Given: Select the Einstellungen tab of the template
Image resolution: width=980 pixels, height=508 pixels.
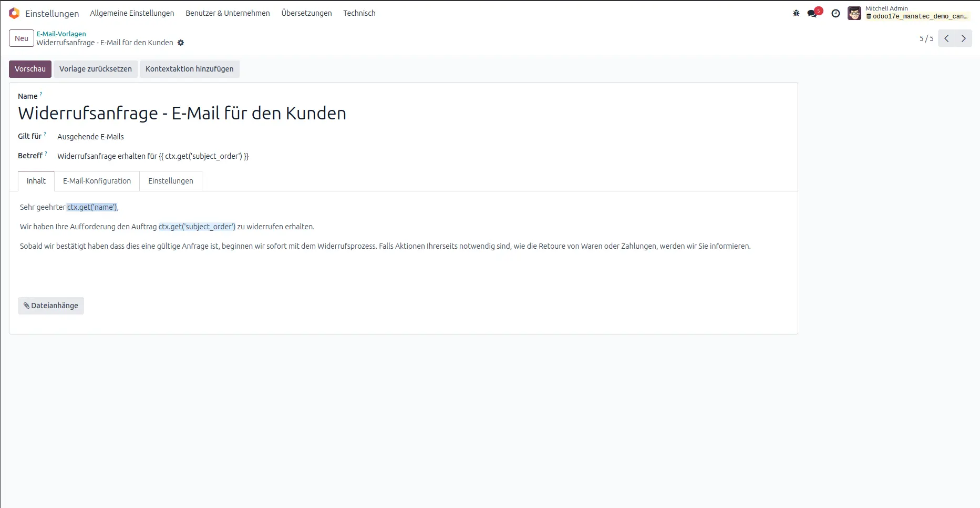Looking at the screenshot, I should pyautogui.click(x=170, y=181).
